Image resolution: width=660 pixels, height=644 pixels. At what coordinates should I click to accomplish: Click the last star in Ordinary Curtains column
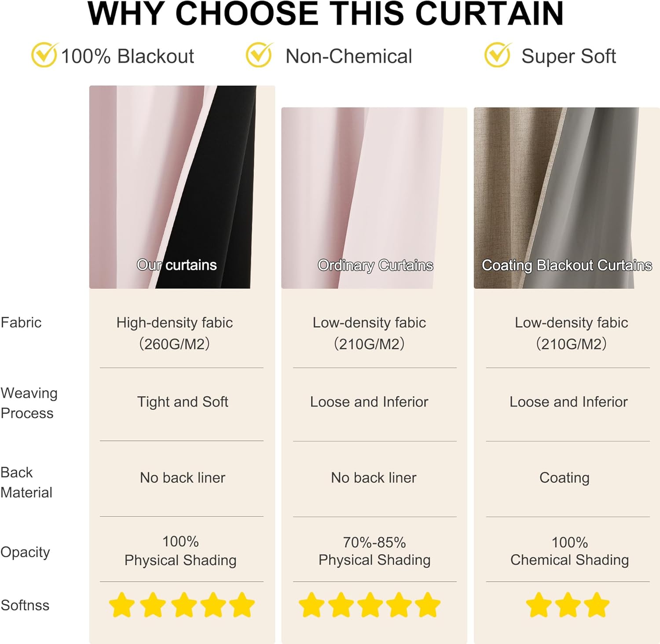[x=428, y=605]
